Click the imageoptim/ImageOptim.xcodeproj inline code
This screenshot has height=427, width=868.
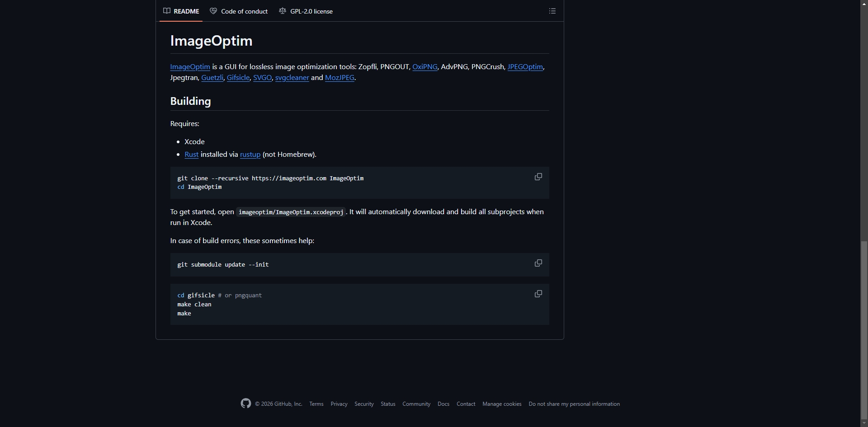(291, 212)
